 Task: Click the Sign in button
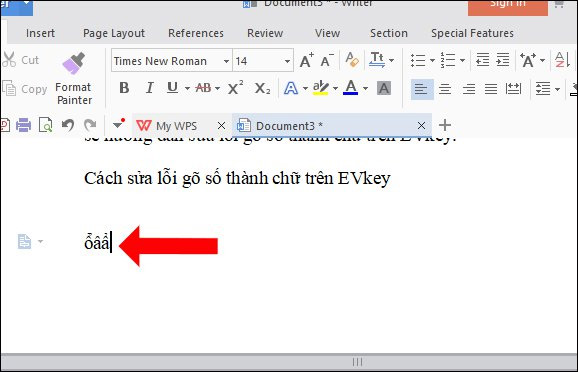[508, 7]
